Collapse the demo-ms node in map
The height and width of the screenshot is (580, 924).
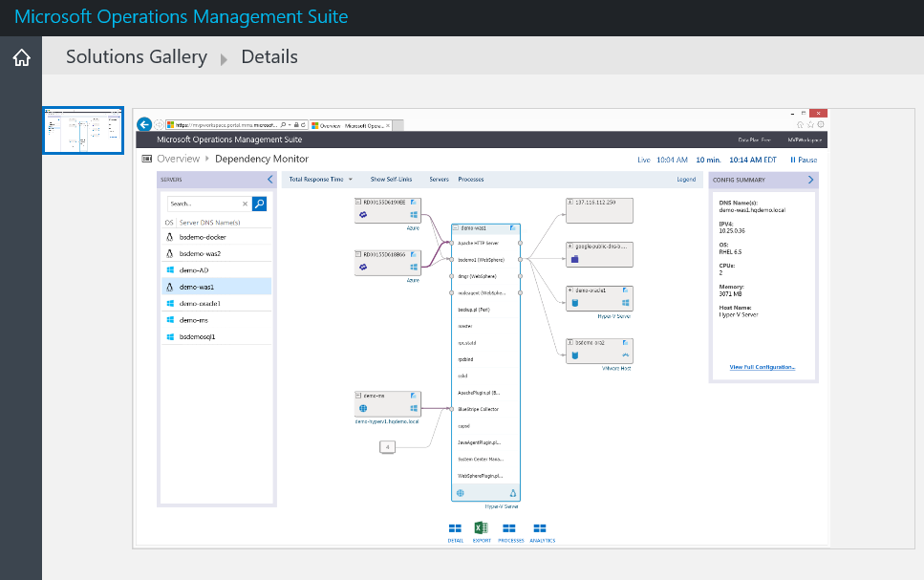tap(358, 396)
